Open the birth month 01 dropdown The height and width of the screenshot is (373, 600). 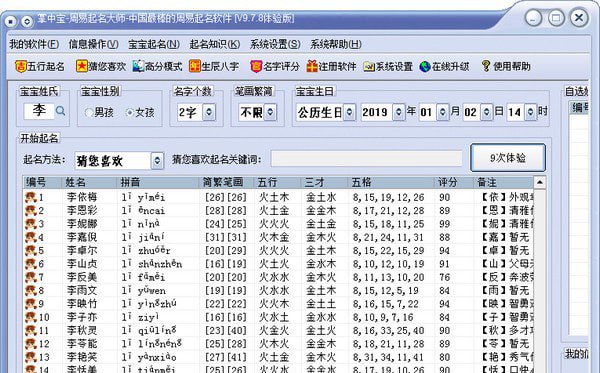click(443, 112)
